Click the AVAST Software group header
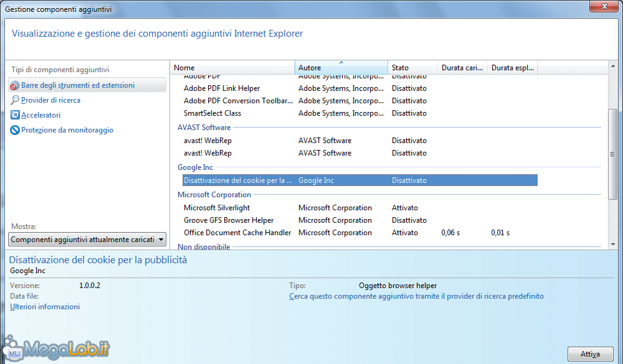The image size is (623, 364). click(x=204, y=128)
